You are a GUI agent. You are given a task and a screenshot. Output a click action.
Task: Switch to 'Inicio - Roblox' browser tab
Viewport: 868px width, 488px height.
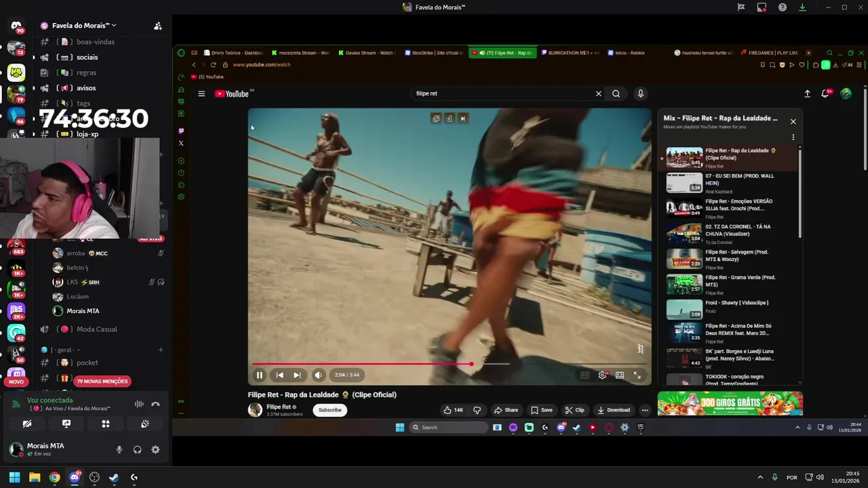[626, 53]
